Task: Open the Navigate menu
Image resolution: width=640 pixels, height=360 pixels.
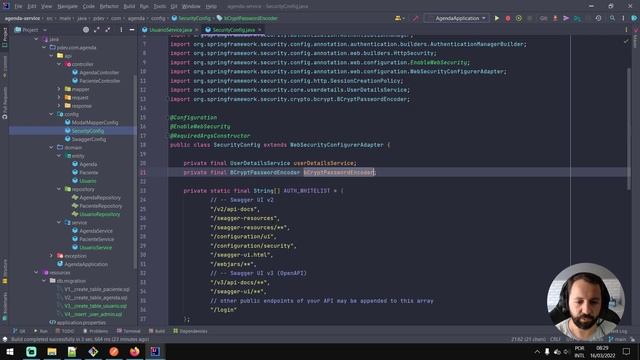Action: tap(67, 7)
